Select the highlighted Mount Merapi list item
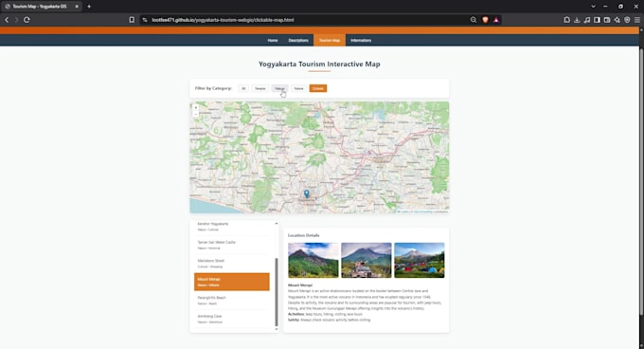Image resolution: width=644 pixels, height=349 pixels. (232, 282)
